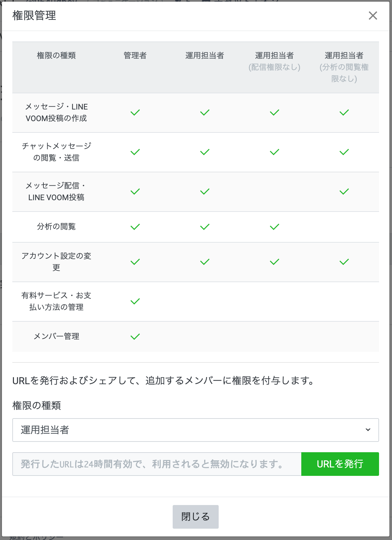Click the 運用担当者(分析の閲覧権限なし) column header
Image resolution: width=392 pixels, height=540 pixels.
(344, 67)
